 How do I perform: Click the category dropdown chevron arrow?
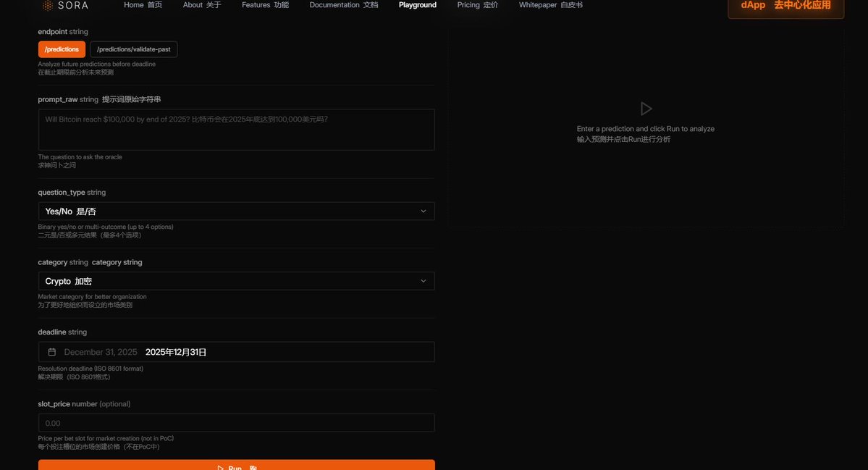coord(424,281)
